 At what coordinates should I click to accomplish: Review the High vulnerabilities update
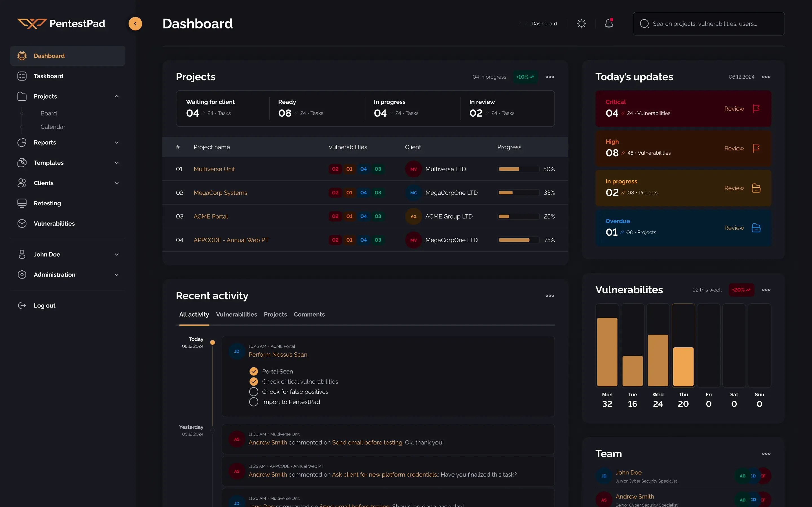(x=734, y=148)
